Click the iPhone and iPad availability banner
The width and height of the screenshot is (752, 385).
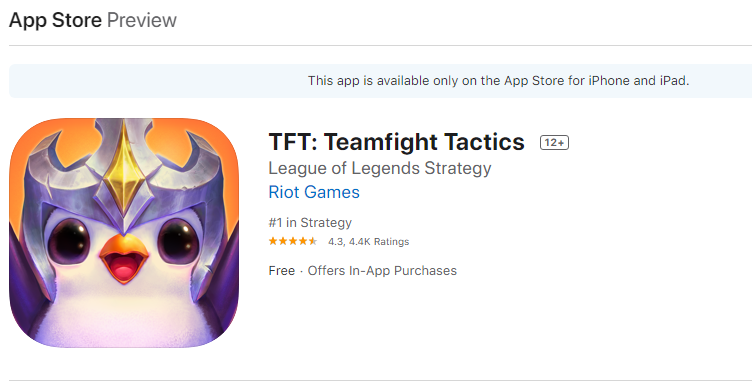380,81
